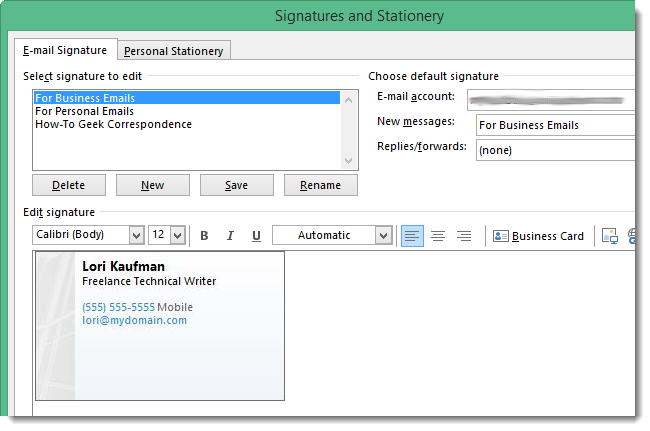Insert a picture into the signature

pyautogui.click(x=609, y=236)
